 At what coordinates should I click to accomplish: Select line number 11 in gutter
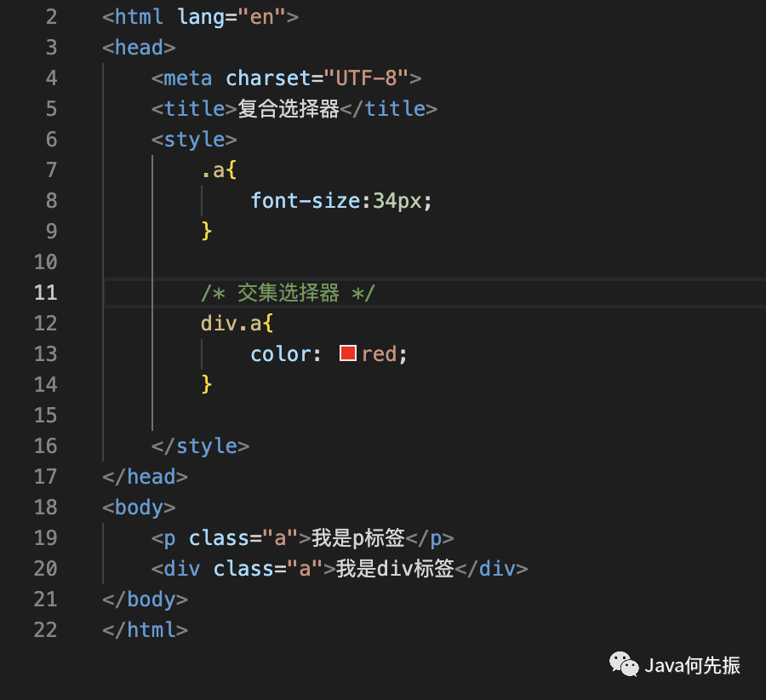click(45, 293)
